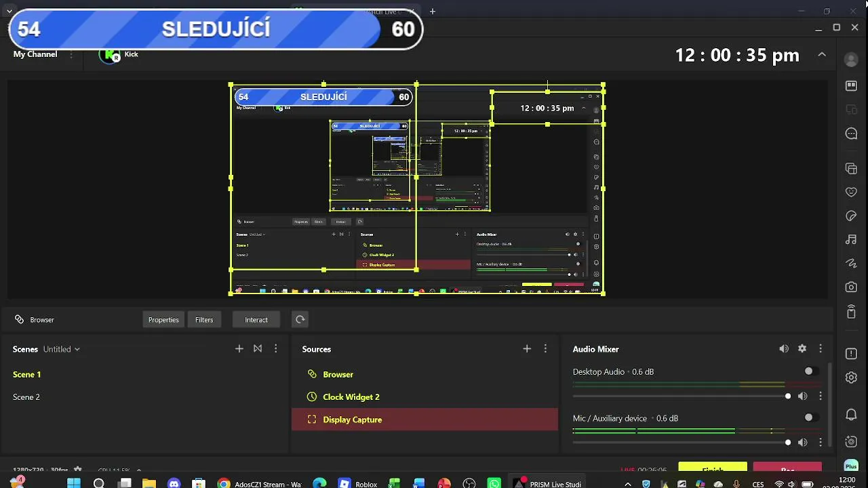
Task: Open scene transition icon in Scenes panel
Action: 258,348
